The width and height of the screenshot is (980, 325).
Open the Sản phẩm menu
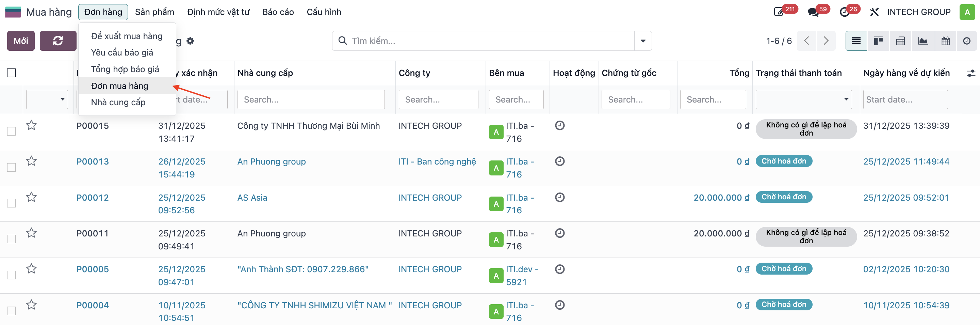point(154,12)
